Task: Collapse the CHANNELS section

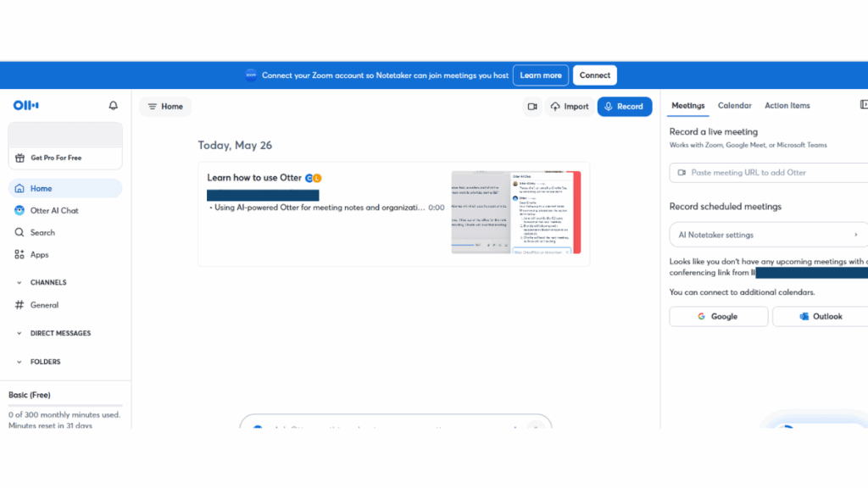Action: point(19,283)
